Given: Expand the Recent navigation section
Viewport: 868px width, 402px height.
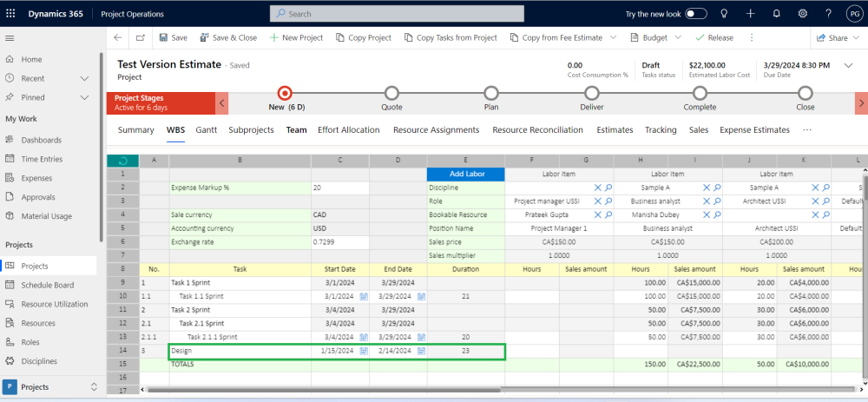Looking at the screenshot, I should pyautogui.click(x=84, y=78).
